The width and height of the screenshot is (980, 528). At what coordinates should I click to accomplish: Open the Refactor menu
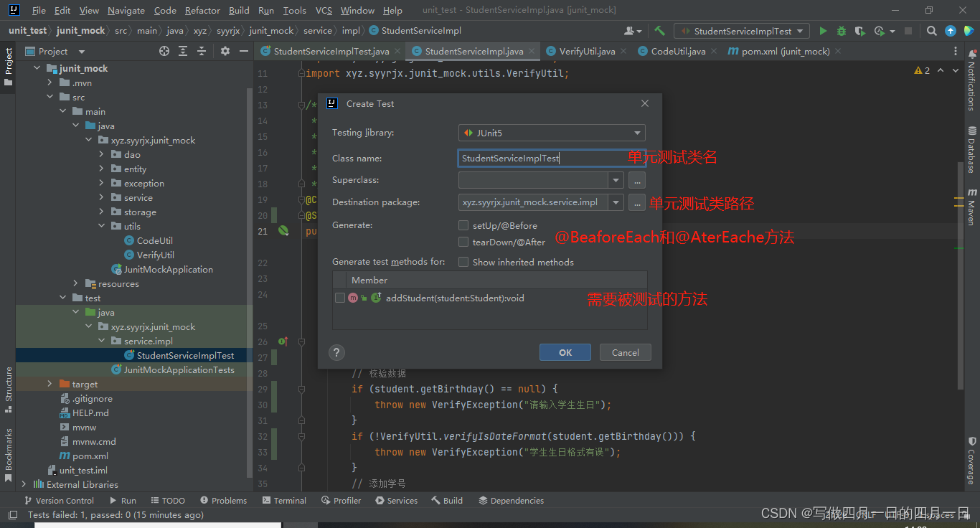[202, 10]
